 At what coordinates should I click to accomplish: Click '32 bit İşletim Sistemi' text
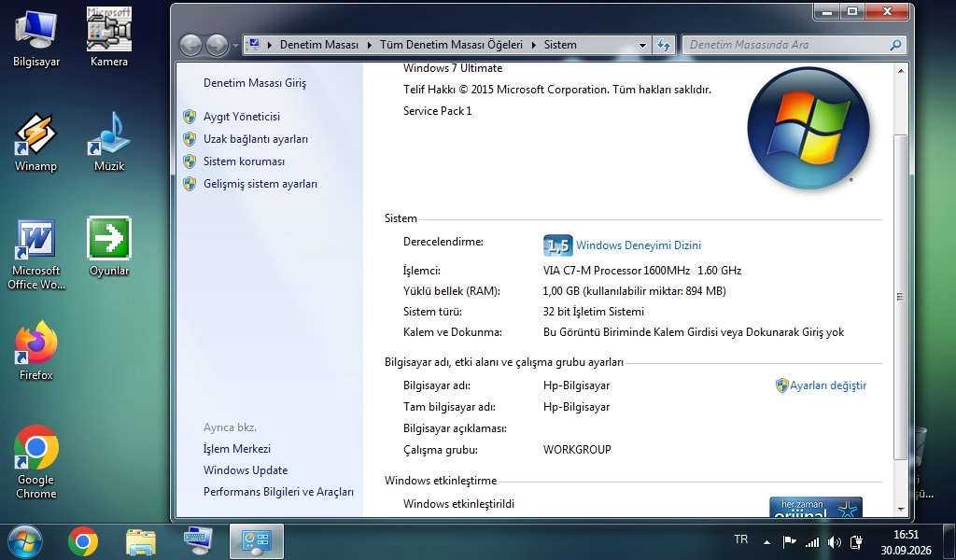pos(593,312)
